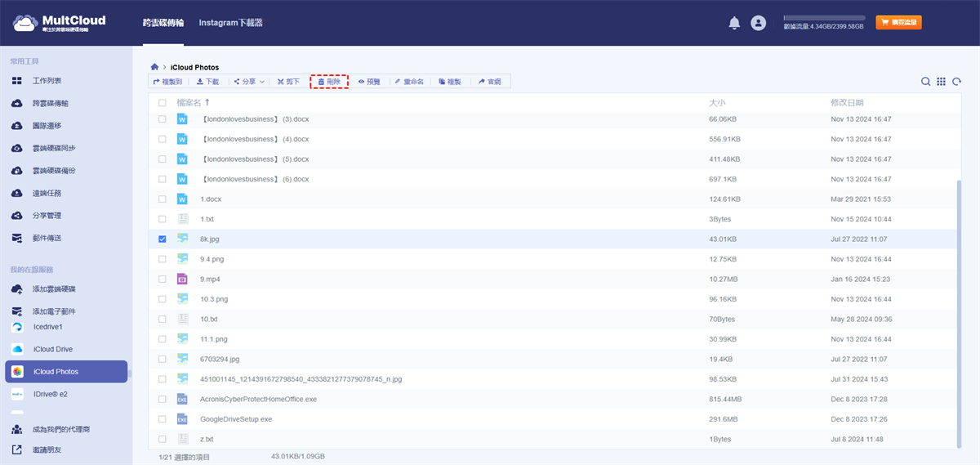This screenshot has height=465, width=980.
Task: Switch to grid view layout
Action: tap(941, 82)
